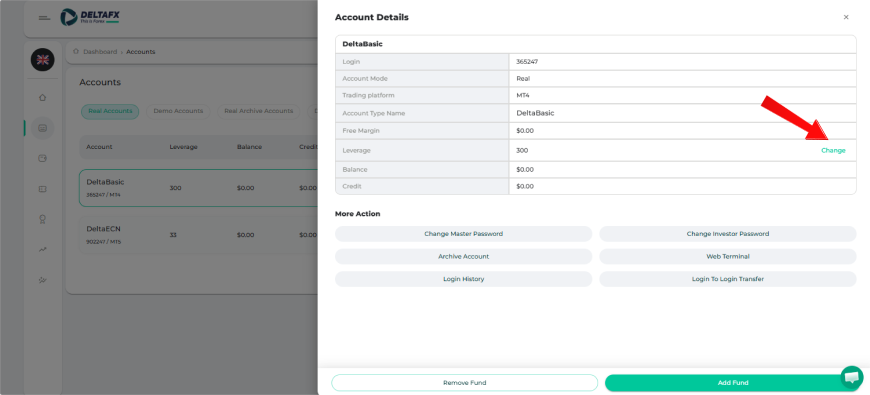Image resolution: width=870 pixels, height=395 pixels.
Task: Click the Leverage value 300 in Account Details
Action: (x=522, y=150)
